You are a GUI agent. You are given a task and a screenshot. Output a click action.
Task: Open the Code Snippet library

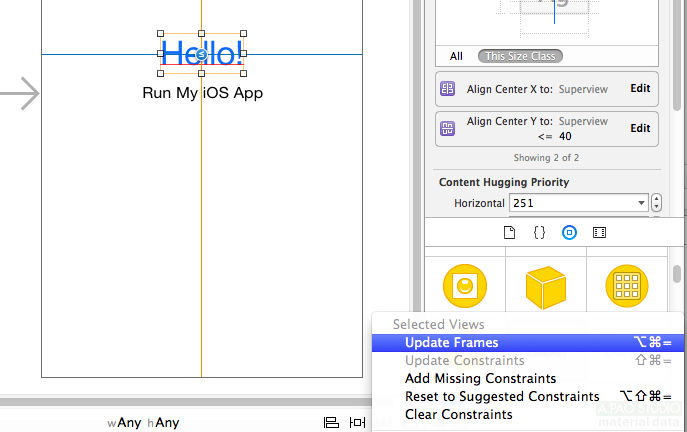pos(539,232)
